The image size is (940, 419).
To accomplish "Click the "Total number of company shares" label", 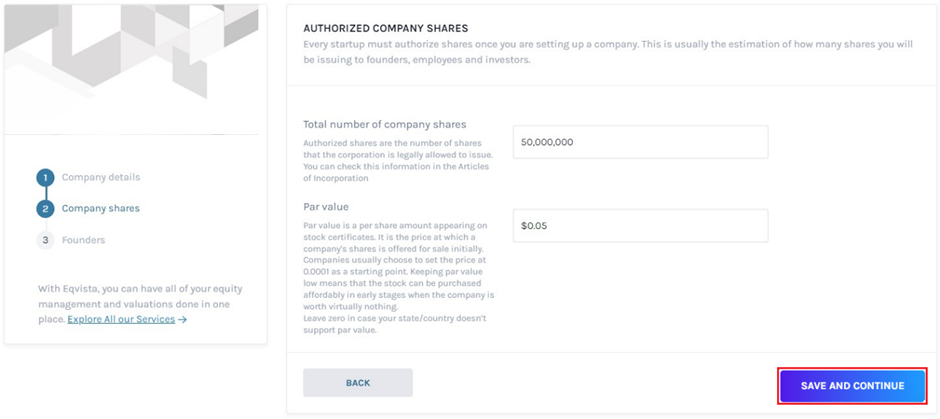I will 385,125.
